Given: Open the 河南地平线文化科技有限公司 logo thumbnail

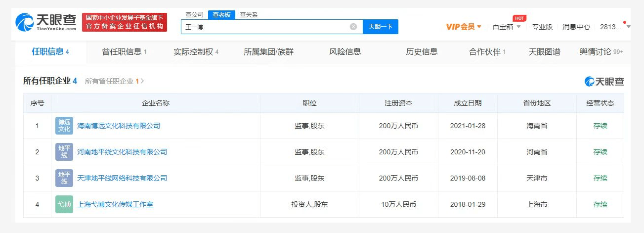Looking at the screenshot, I should [x=64, y=152].
